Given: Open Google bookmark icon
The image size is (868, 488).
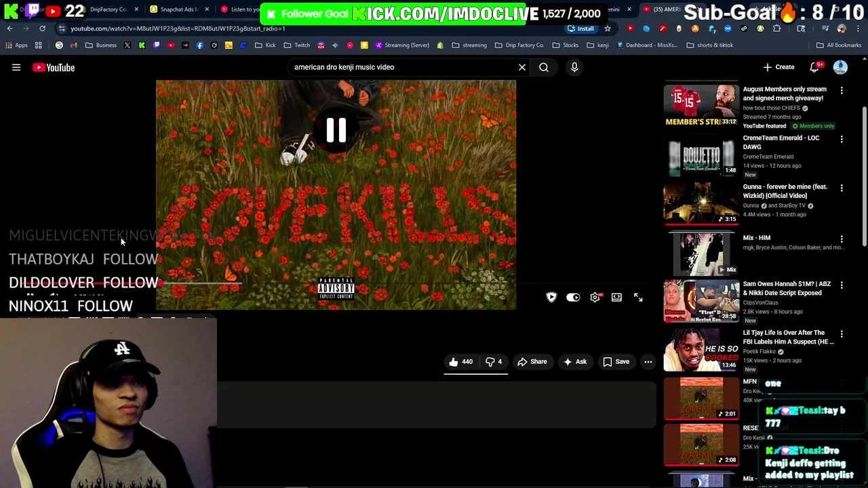Looking at the screenshot, I should pyautogui.click(x=59, y=45).
